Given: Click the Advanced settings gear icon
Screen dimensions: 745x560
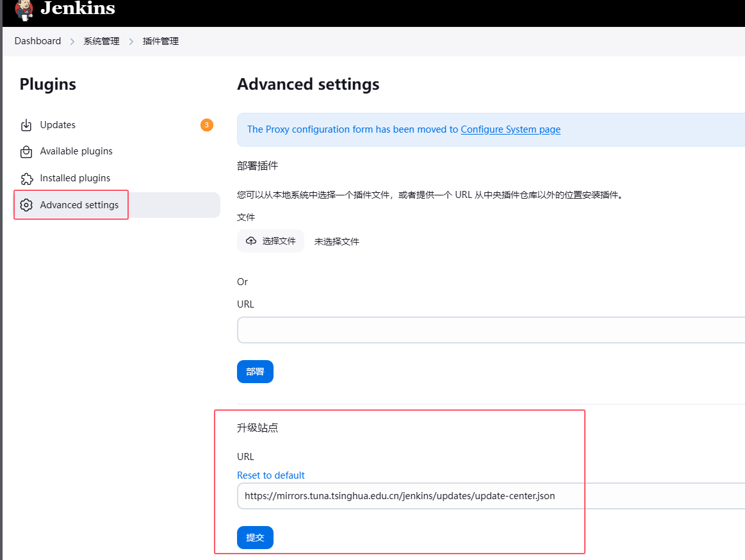Looking at the screenshot, I should tap(26, 205).
